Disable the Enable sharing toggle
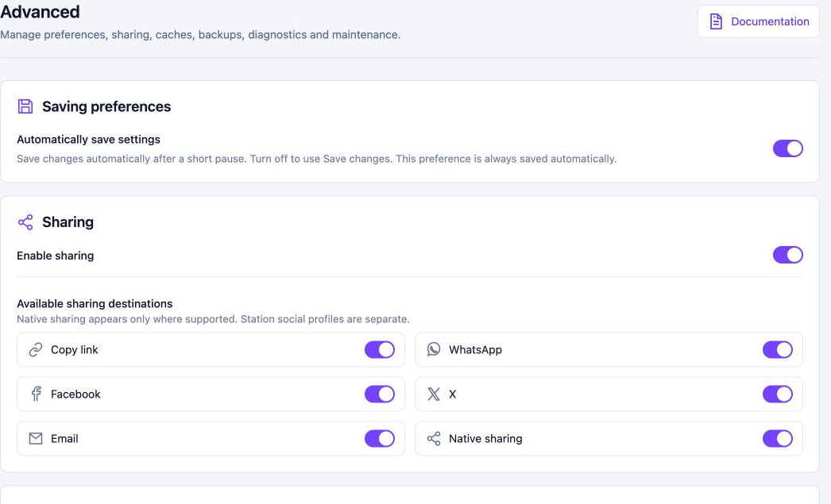The height and width of the screenshot is (504, 831). 787,255
